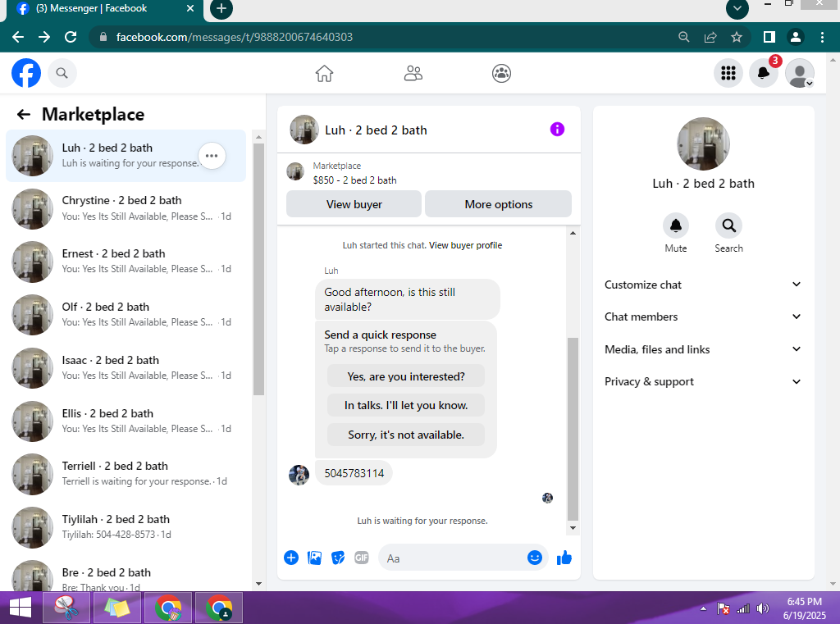Open Chrome three-dot menu
The width and height of the screenshot is (840, 624).
coord(822,37)
